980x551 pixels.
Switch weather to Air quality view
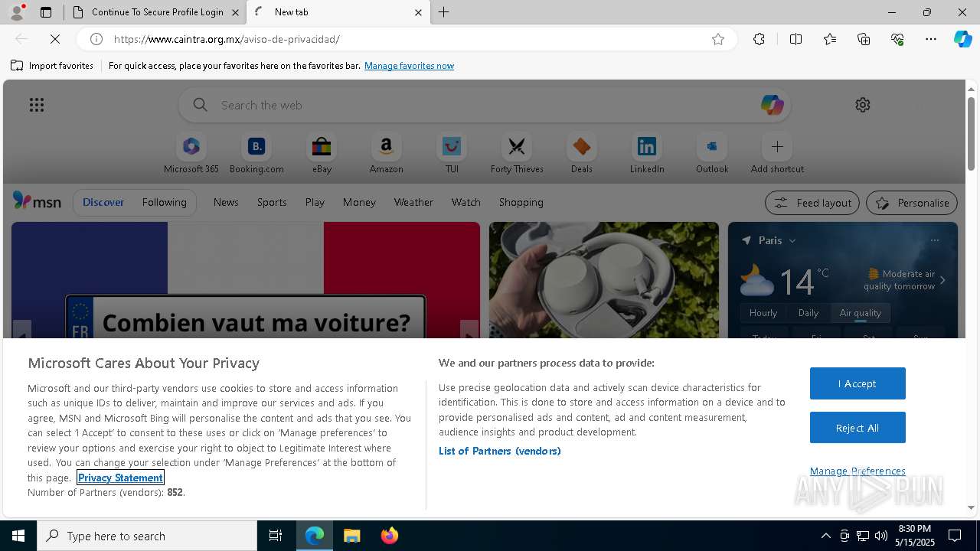coord(861,312)
